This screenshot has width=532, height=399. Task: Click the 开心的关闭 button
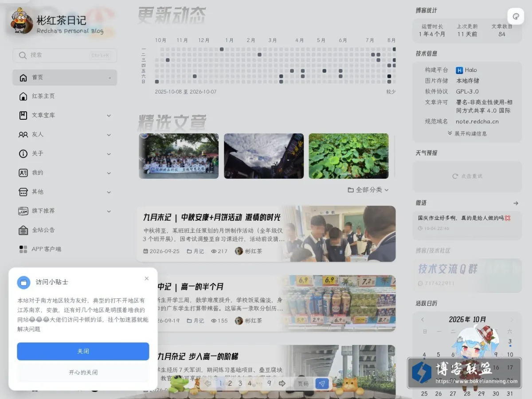83,372
